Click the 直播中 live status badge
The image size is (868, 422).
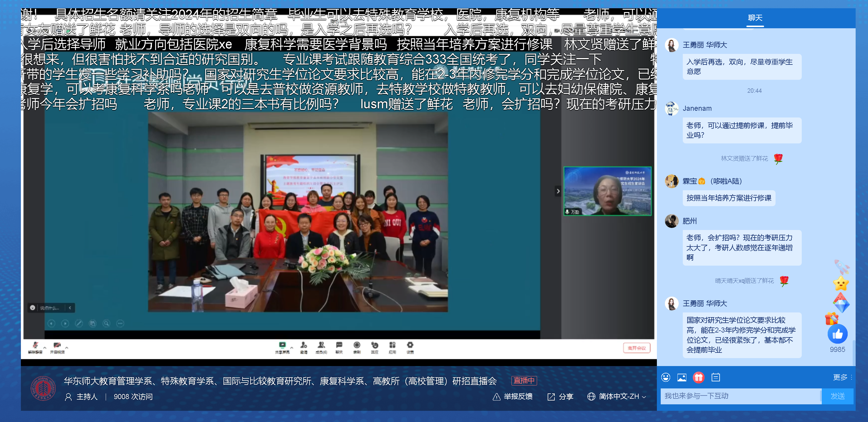coord(524,380)
